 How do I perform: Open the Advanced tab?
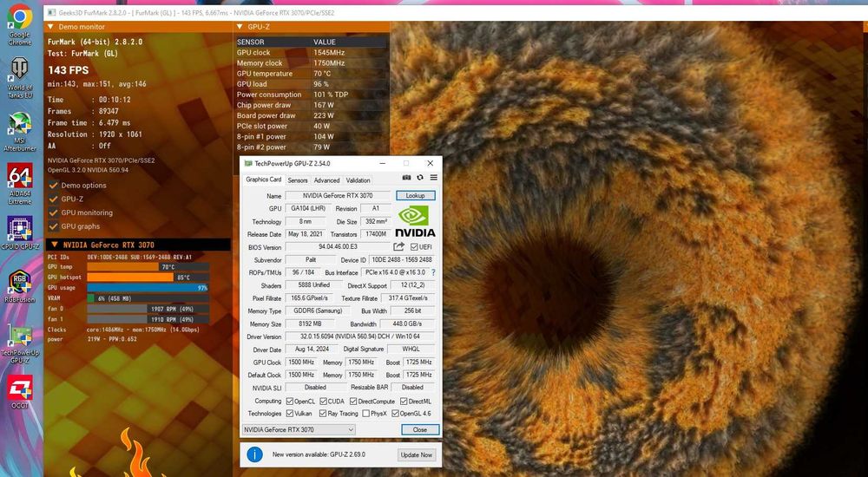[x=326, y=180]
